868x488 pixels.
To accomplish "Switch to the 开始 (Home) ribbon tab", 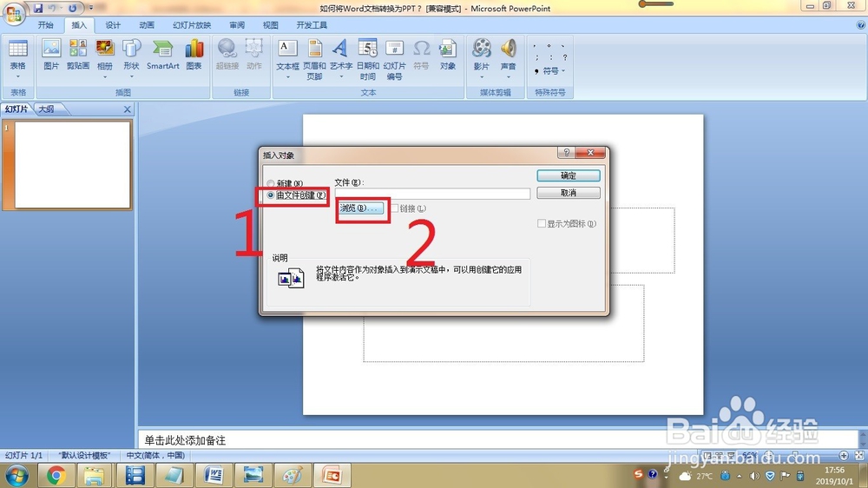I will pyautogui.click(x=45, y=25).
